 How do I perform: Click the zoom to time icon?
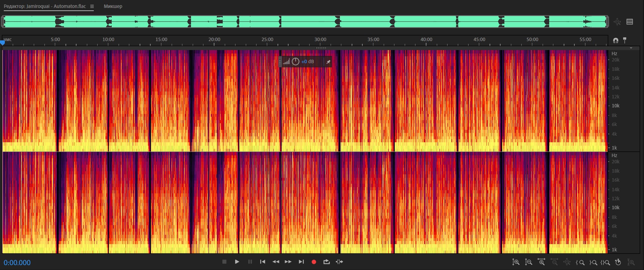click(x=618, y=262)
